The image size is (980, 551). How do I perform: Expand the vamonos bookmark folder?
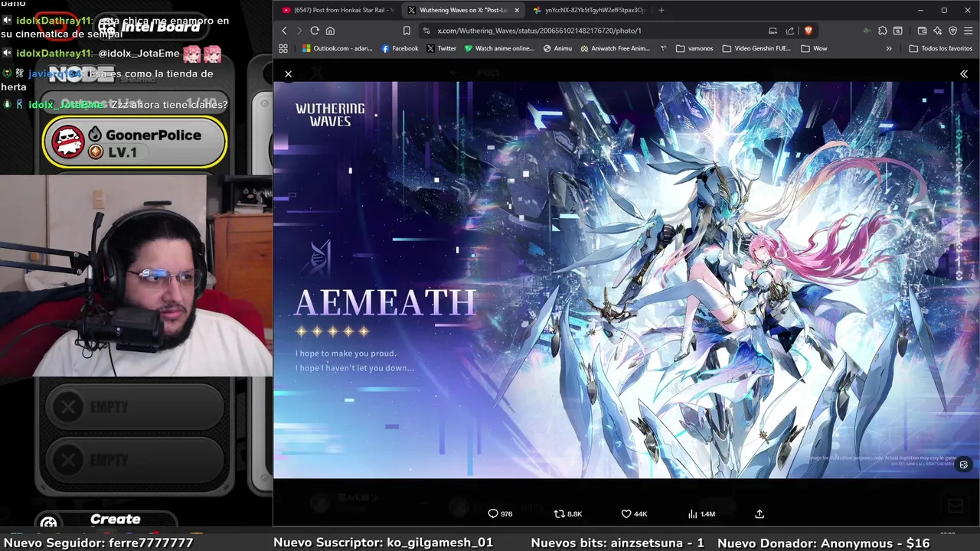pos(694,48)
